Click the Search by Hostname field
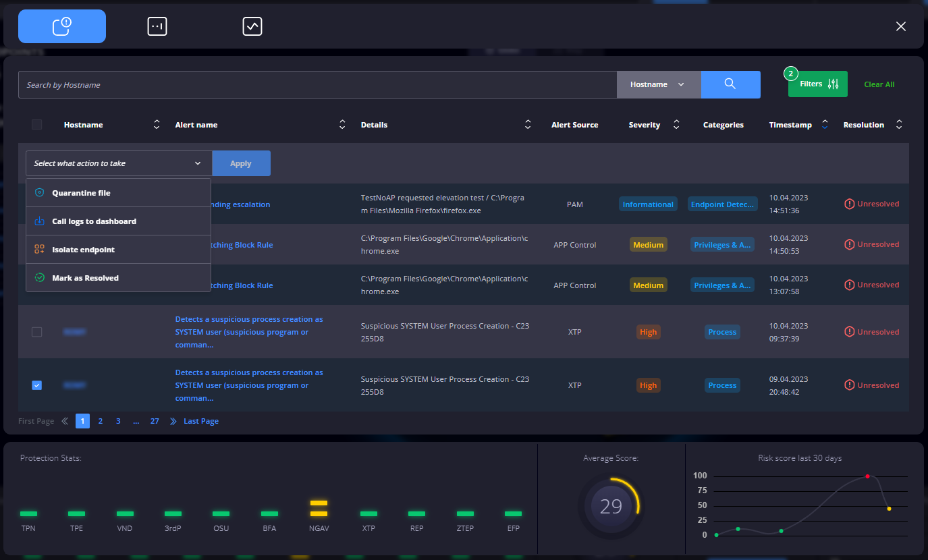The height and width of the screenshot is (560, 928). click(x=317, y=85)
